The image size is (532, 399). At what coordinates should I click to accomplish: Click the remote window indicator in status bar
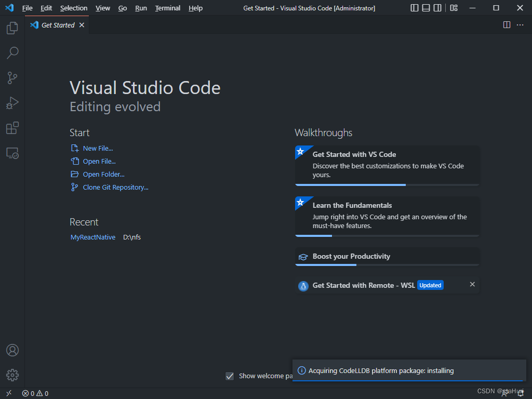click(x=9, y=393)
